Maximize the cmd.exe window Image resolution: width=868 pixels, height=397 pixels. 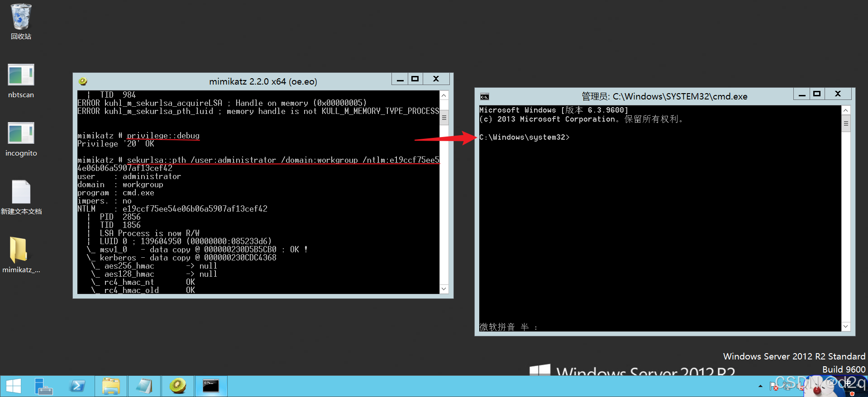[817, 94]
